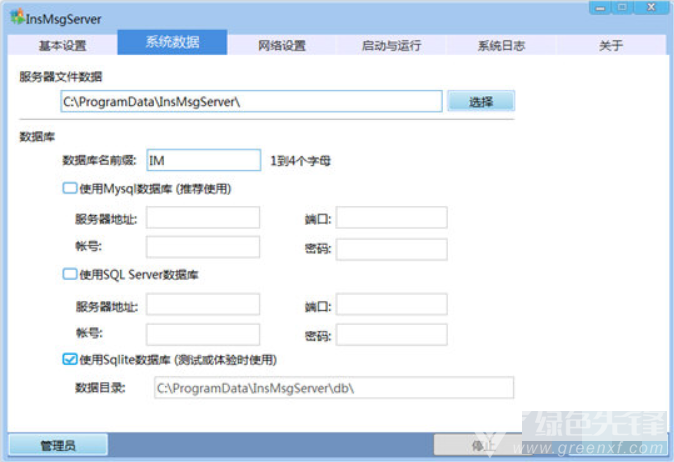Uncheck the 使用Sqlite数据库 checkbox
This screenshot has height=462, width=674.
70,359
